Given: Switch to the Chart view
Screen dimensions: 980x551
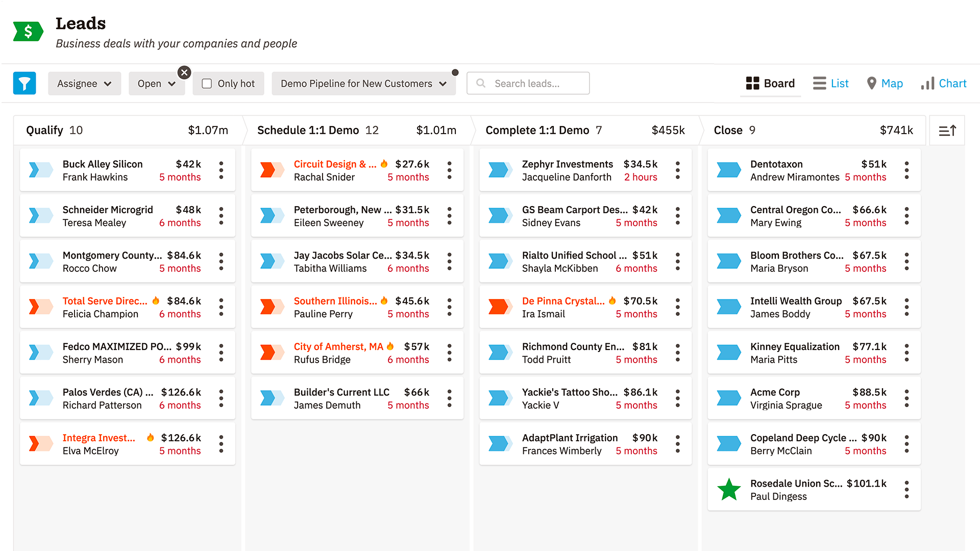Looking at the screenshot, I should click(943, 83).
